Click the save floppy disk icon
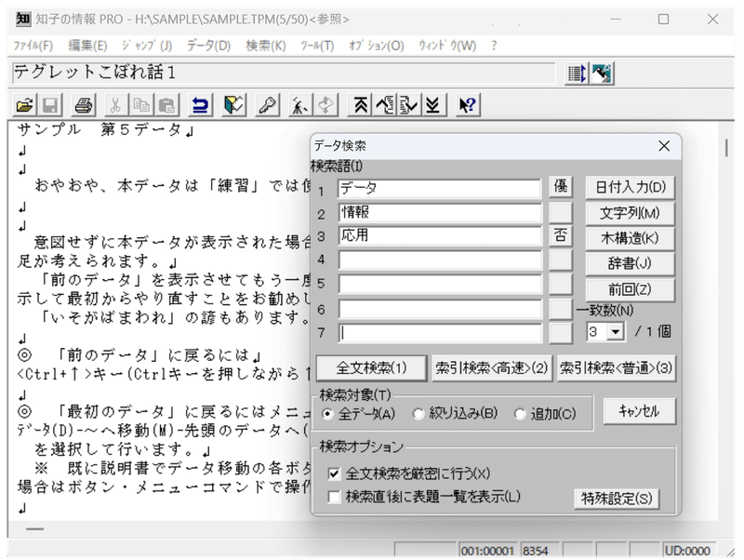The width and height of the screenshot is (744, 560). [50, 105]
